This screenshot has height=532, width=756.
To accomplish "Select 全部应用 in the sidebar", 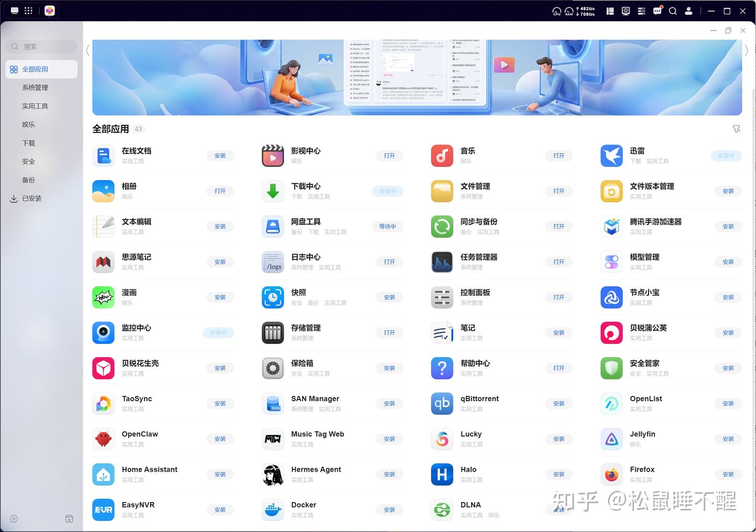I will 41,69.
